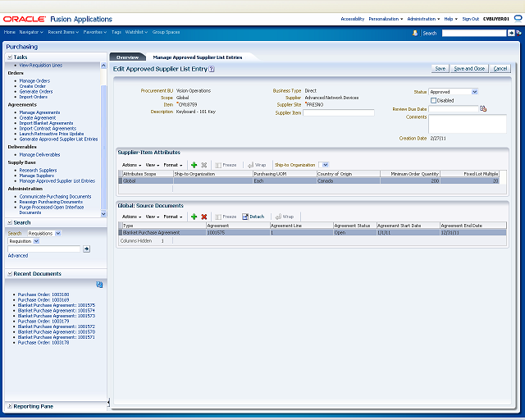This screenshot has height=420, width=525.
Task: Detach the Source Documents table
Action: (253, 217)
